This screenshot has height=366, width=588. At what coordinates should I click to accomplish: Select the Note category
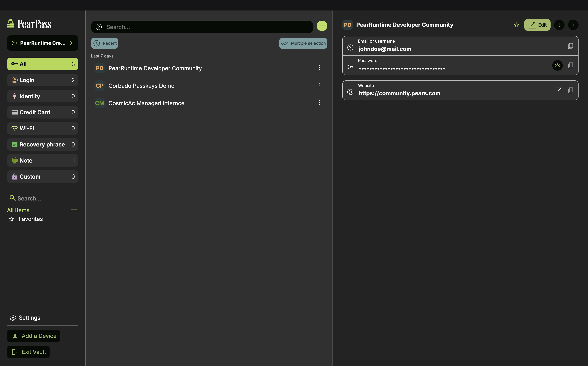[x=43, y=160]
